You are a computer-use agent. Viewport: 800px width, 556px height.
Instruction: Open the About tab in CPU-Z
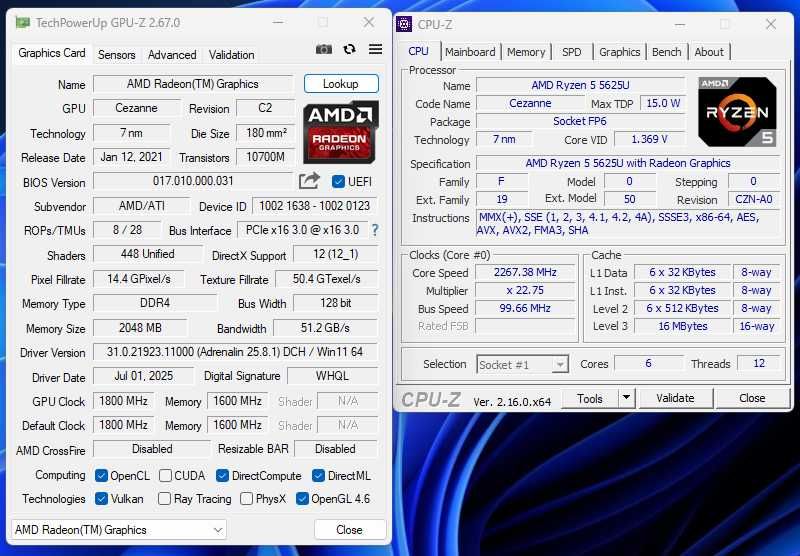tap(709, 52)
